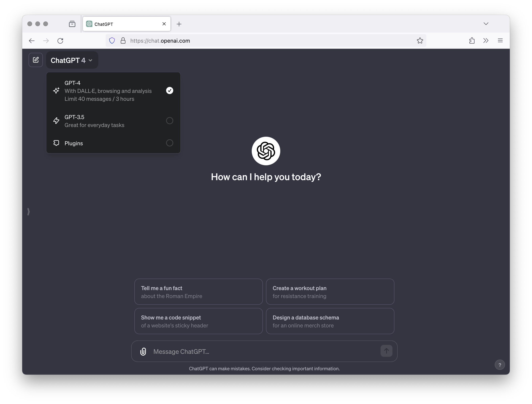Viewport: 532px width, 404px height.
Task: Collapse the ChatGPT 4 model dropdown
Action: tap(72, 60)
